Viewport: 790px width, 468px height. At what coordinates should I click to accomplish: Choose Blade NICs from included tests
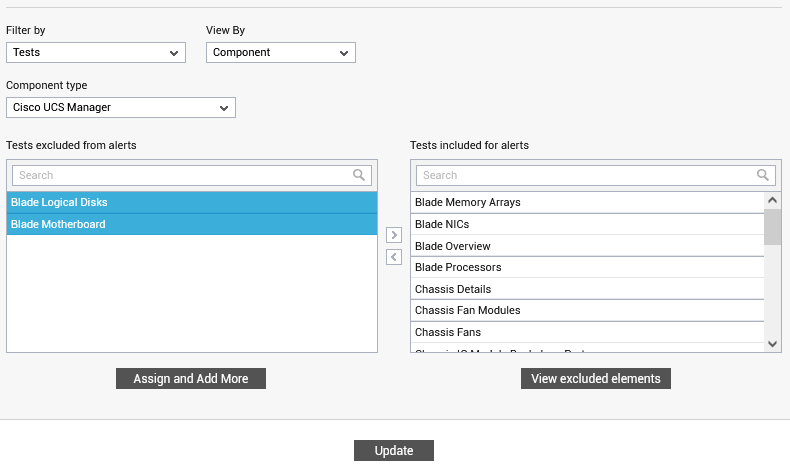coord(587,224)
